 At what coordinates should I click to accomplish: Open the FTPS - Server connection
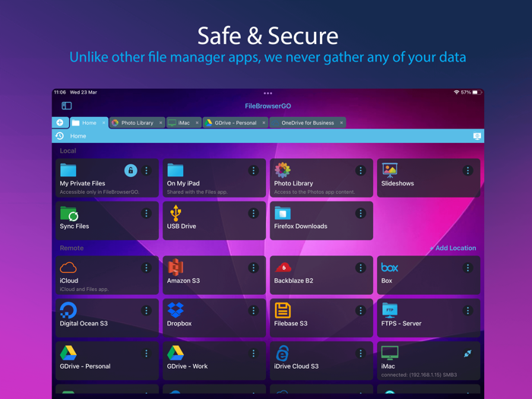click(x=429, y=318)
